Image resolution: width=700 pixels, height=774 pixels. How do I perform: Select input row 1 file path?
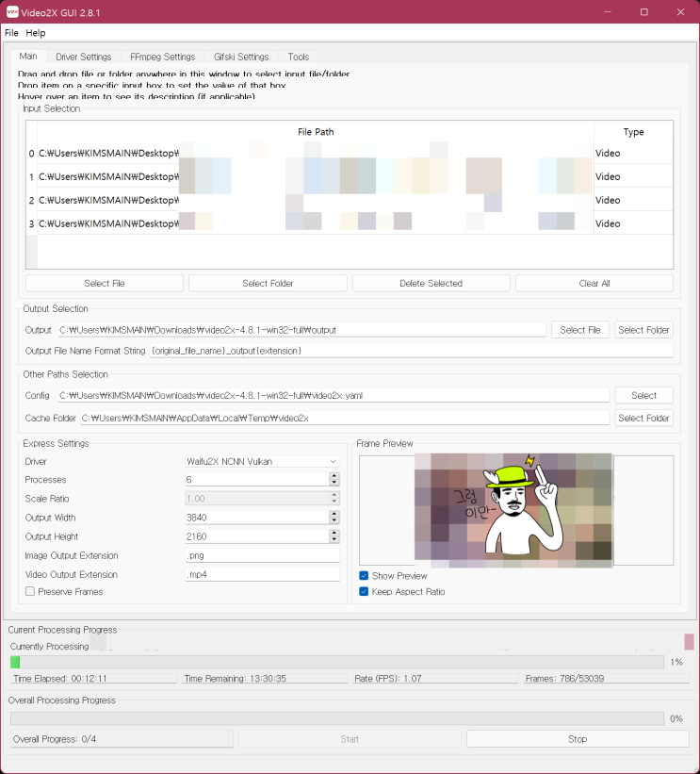316,176
